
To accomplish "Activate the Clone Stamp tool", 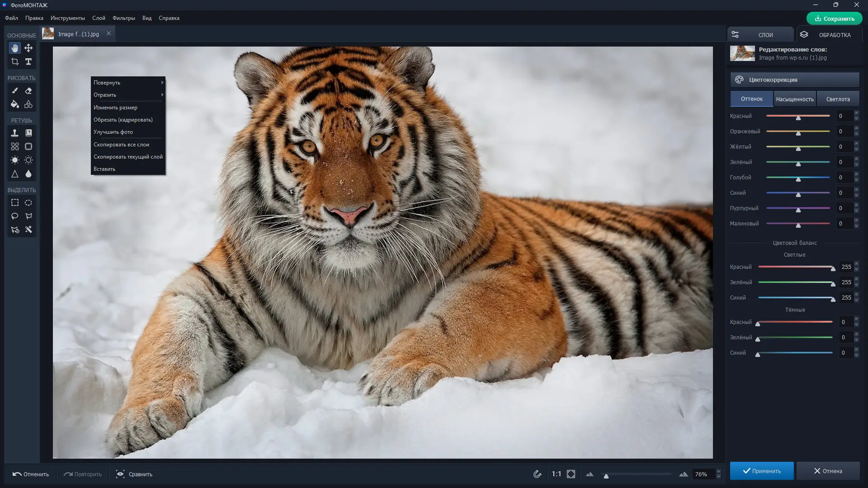I will (x=15, y=133).
